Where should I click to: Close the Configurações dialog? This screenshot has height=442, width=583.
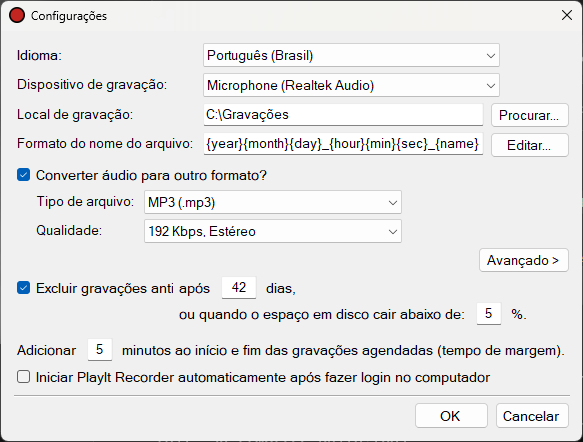pos(567,15)
